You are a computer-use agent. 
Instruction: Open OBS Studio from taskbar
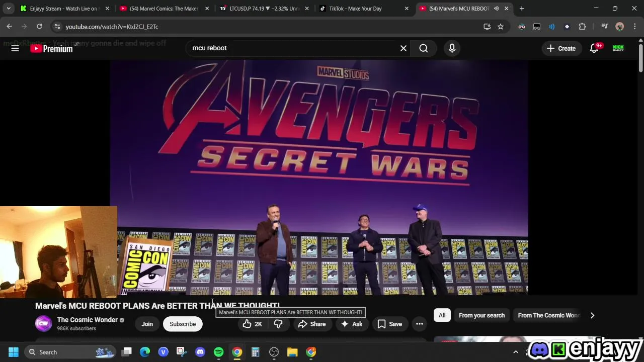[x=274, y=352]
